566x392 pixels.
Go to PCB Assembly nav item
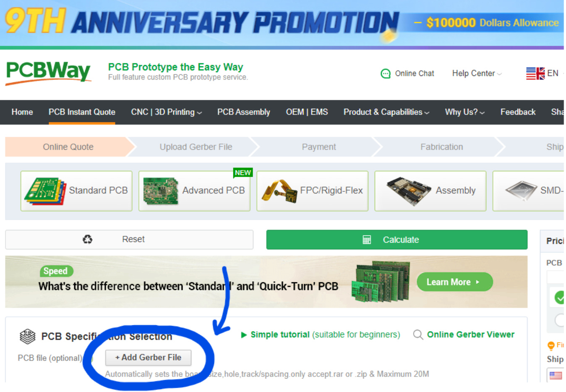pyautogui.click(x=243, y=112)
